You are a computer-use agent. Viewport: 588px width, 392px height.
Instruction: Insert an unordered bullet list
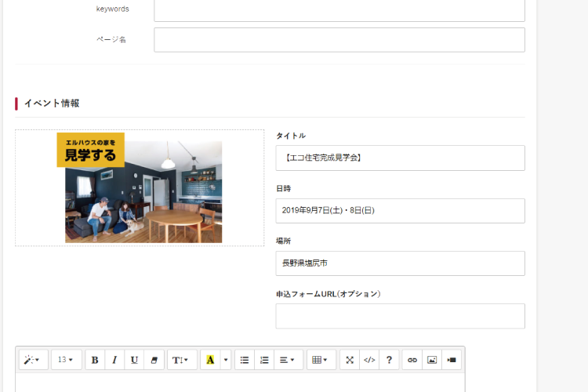(x=245, y=360)
